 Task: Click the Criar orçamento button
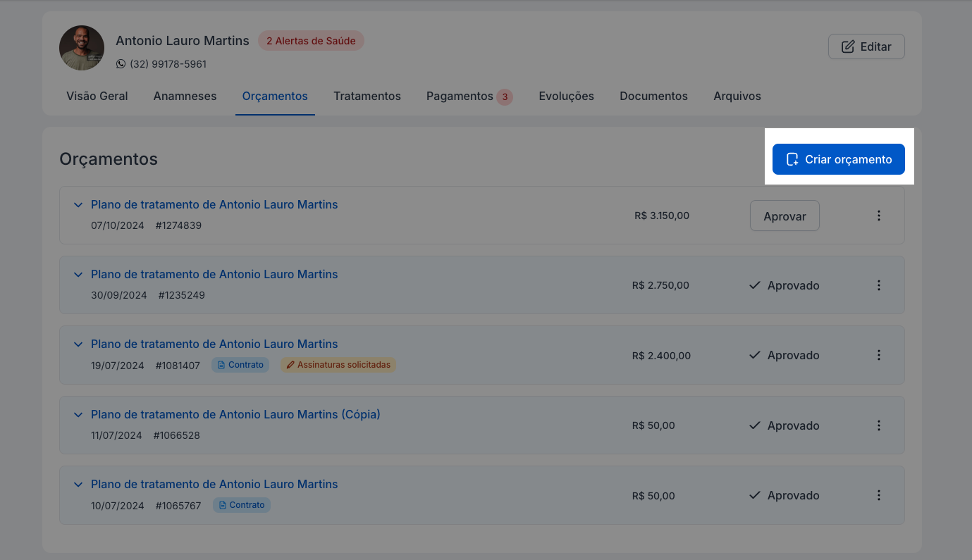(838, 159)
